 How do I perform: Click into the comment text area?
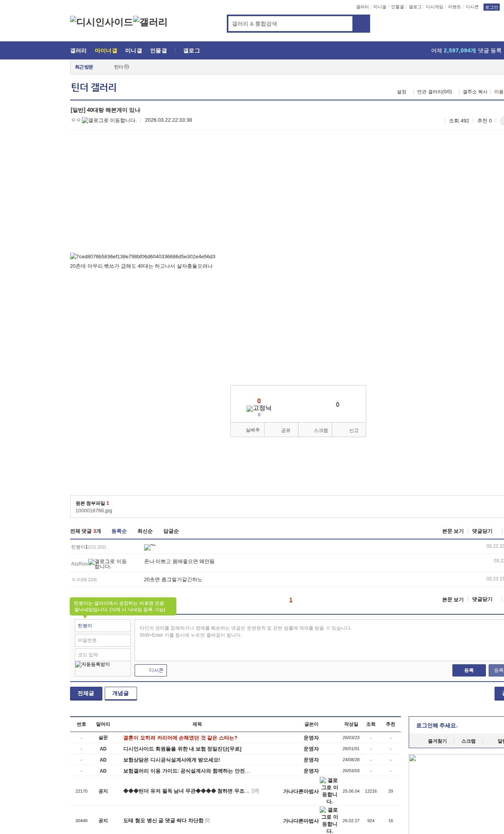pyautogui.click(x=319, y=640)
